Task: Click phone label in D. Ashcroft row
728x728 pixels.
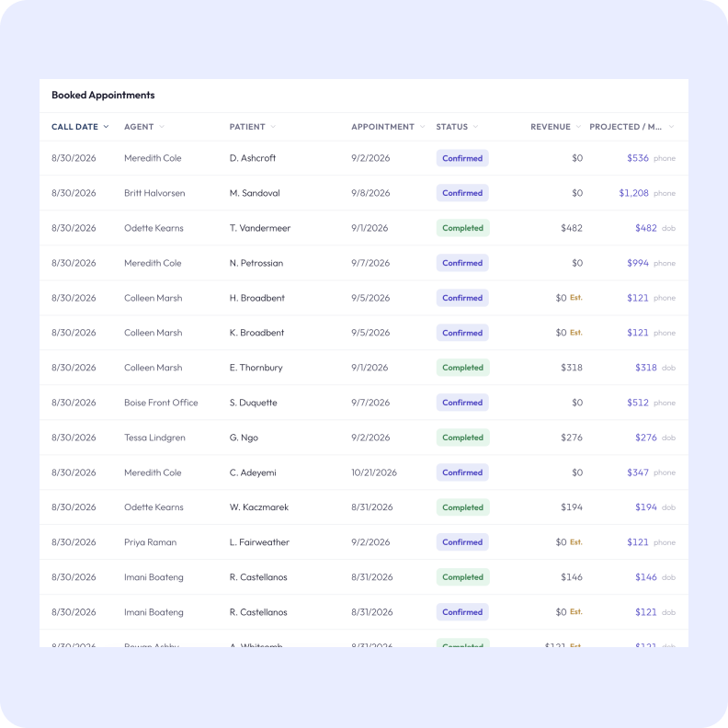Action: pos(665,159)
